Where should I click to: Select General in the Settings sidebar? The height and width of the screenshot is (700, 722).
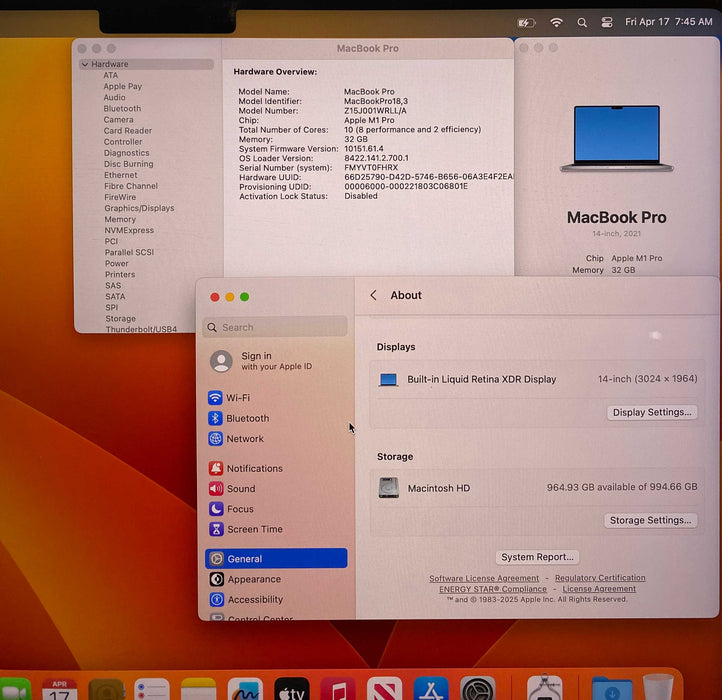(276, 559)
